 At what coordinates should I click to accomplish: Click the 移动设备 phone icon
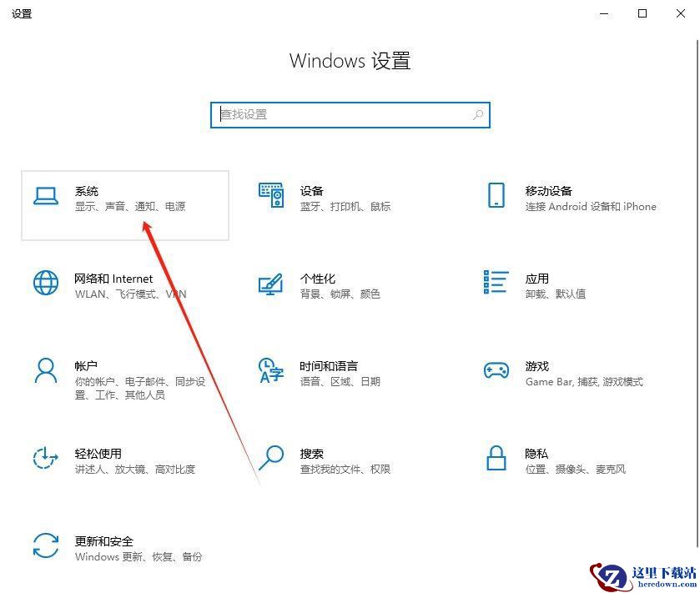pyautogui.click(x=496, y=195)
